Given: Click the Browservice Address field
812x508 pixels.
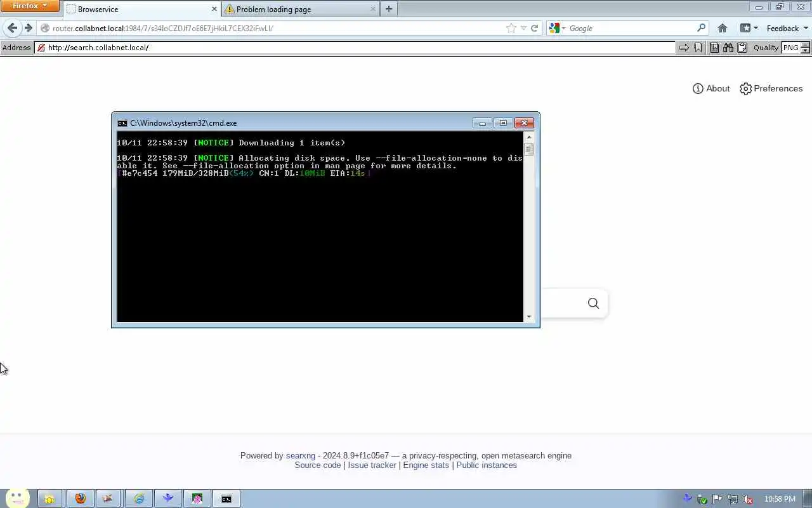Looking at the screenshot, I should 355,48.
